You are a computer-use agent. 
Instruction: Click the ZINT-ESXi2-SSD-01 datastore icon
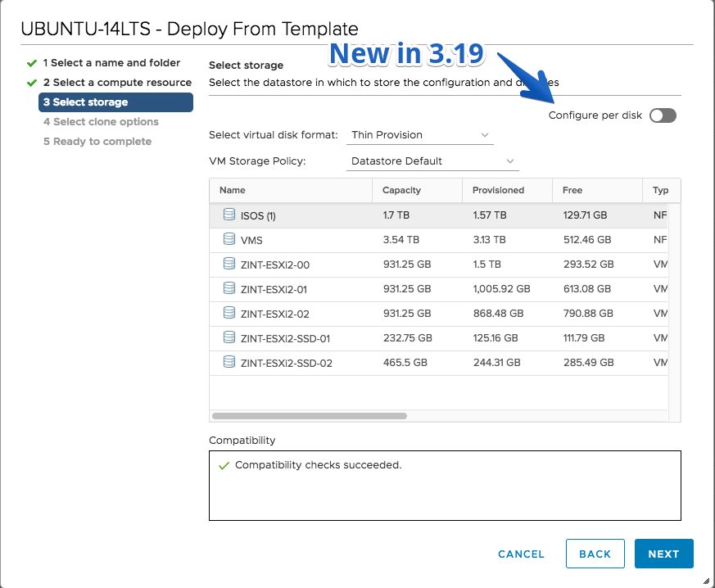click(229, 337)
